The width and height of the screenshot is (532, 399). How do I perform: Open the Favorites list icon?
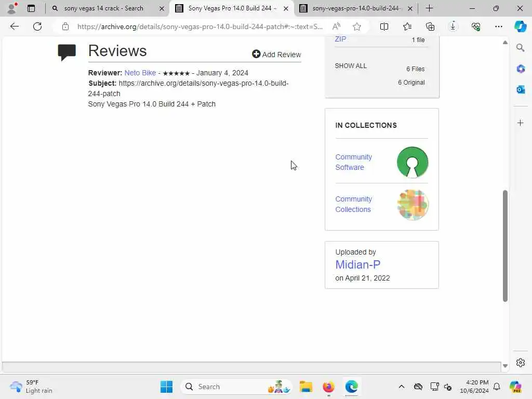click(x=407, y=26)
